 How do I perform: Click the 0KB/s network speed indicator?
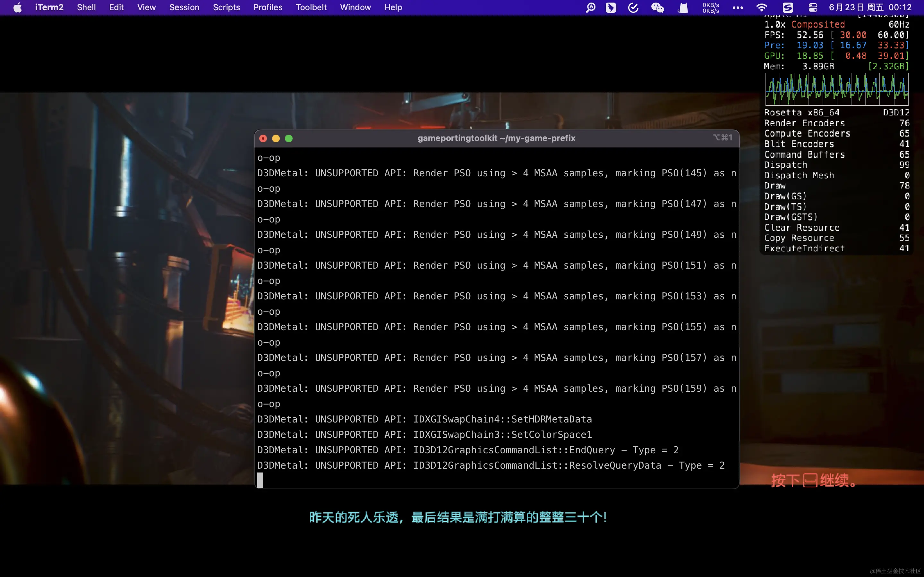click(x=710, y=7)
